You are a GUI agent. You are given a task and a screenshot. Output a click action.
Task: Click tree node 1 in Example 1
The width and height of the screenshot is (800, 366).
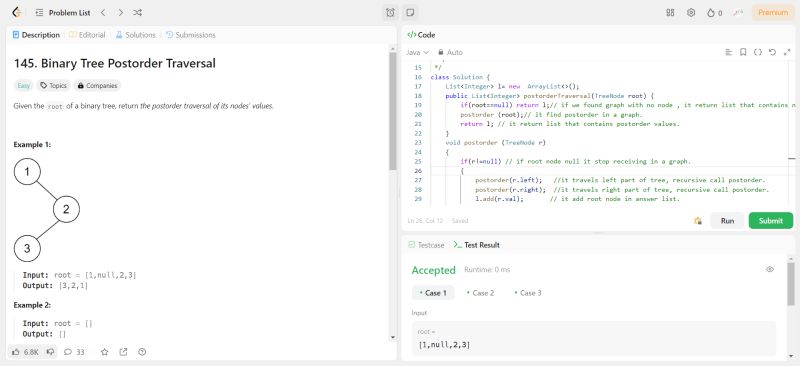point(27,172)
